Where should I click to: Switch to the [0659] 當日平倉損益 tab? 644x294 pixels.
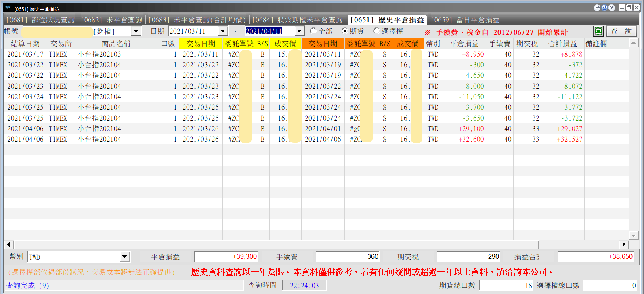pos(465,20)
